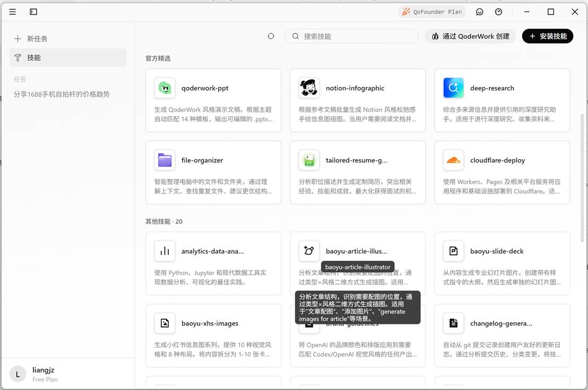Click 通过 QoderWork 创建 button

pos(470,36)
